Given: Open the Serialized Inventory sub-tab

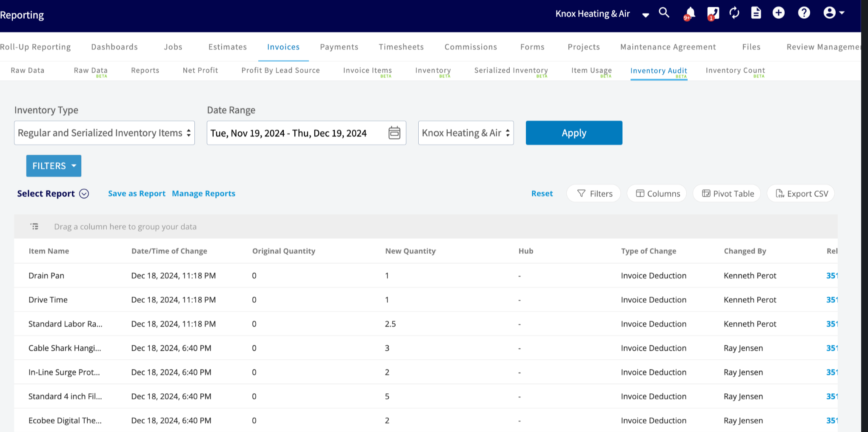Looking at the screenshot, I should pyautogui.click(x=511, y=71).
